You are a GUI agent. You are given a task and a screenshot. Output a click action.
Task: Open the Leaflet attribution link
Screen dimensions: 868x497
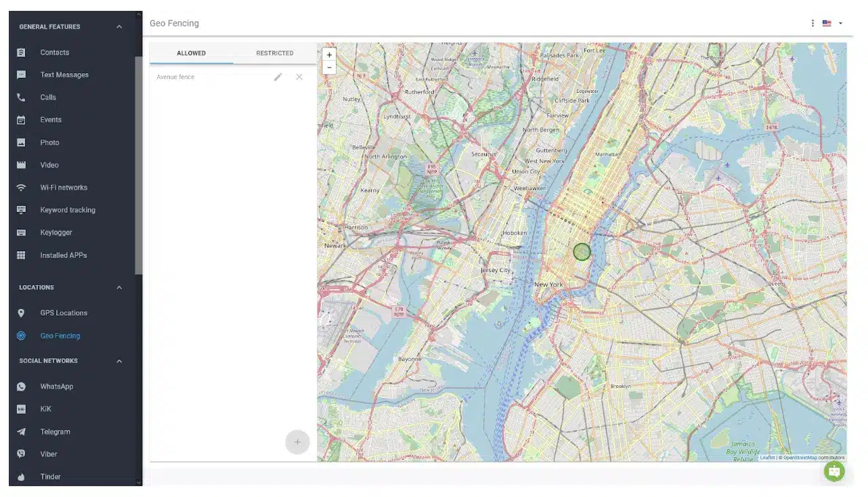click(767, 458)
